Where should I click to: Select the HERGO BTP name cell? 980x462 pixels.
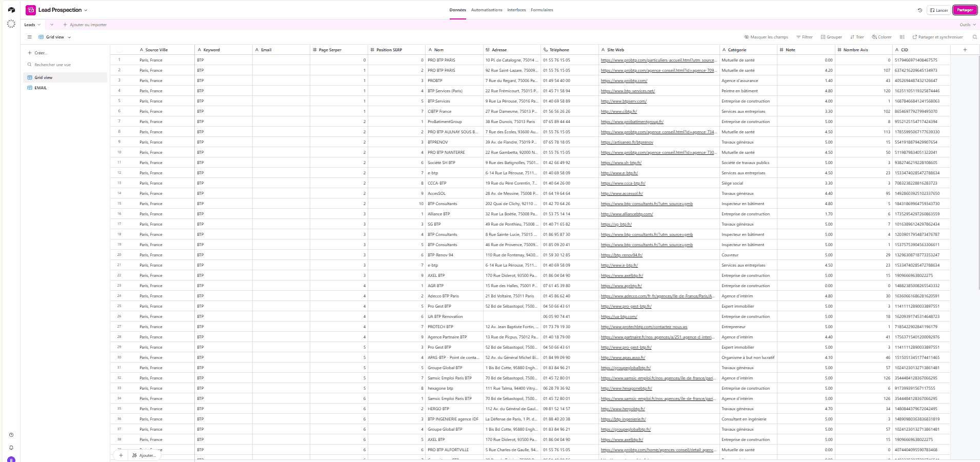click(x=454, y=409)
